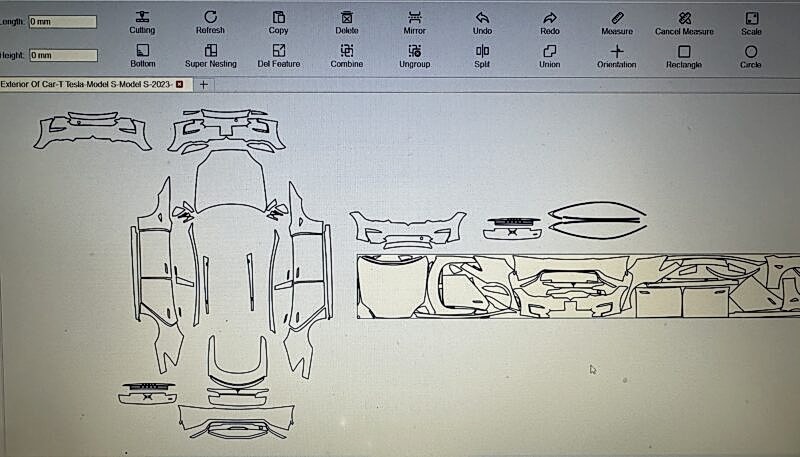The width and height of the screenshot is (800, 457).
Task: Select the Cutting tool icon
Action: tap(142, 17)
